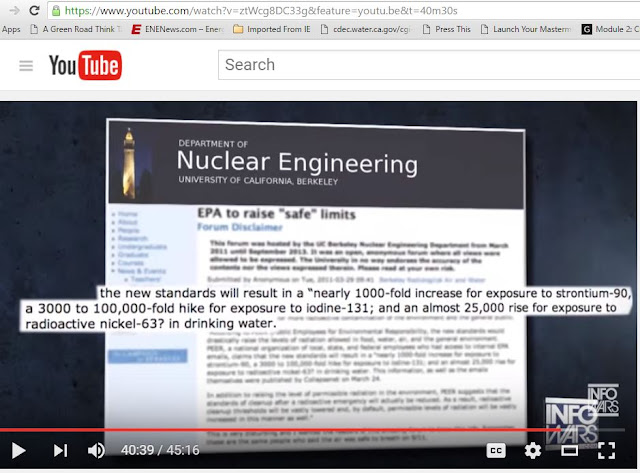This screenshot has width=640, height=473.
Task: Toggle closed captions with the CC button
Action: (496, 451)
